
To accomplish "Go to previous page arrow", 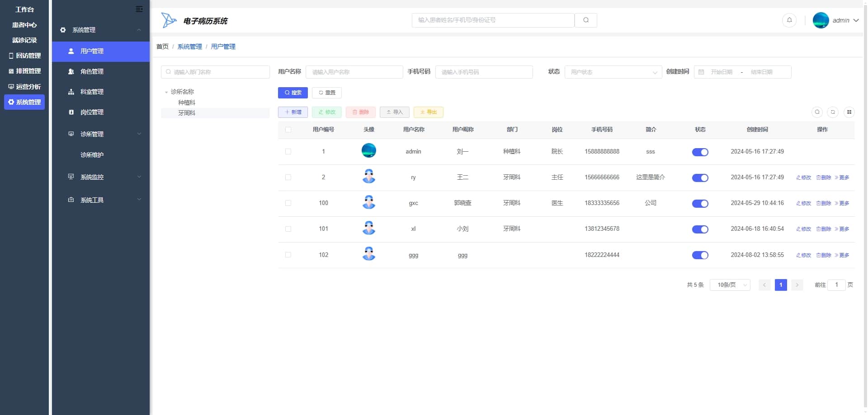I will pos(764,285).
